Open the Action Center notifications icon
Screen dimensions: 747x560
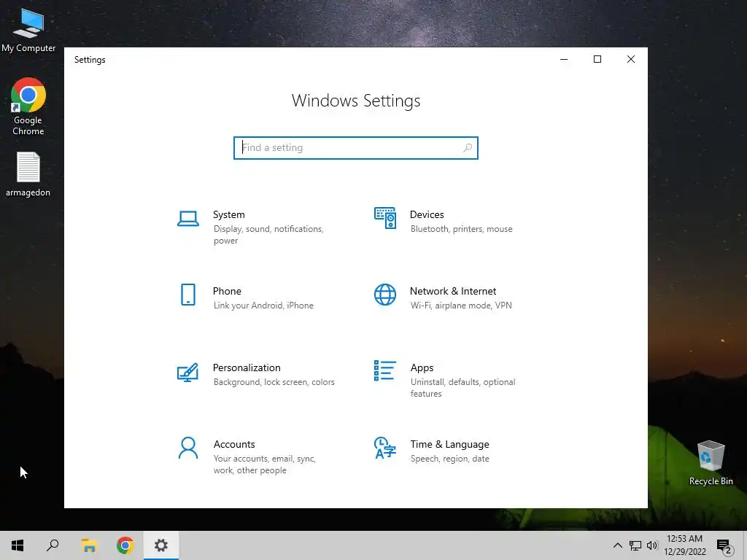pos(724,546)
